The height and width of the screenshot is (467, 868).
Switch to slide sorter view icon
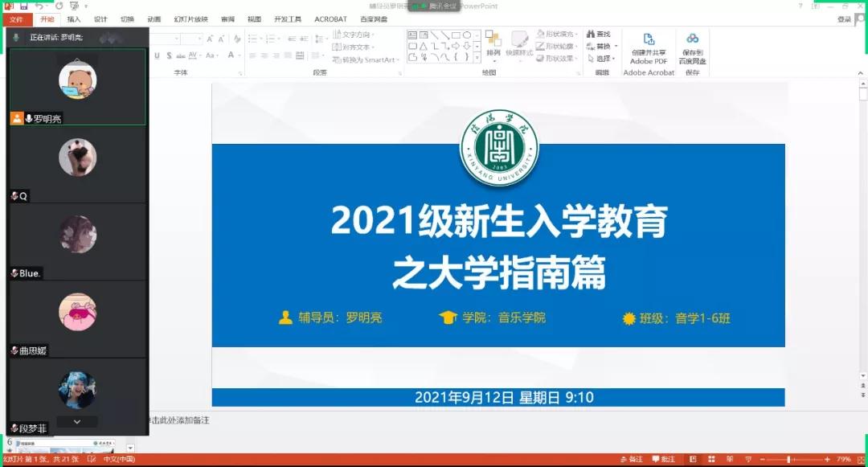pos(710,459)
